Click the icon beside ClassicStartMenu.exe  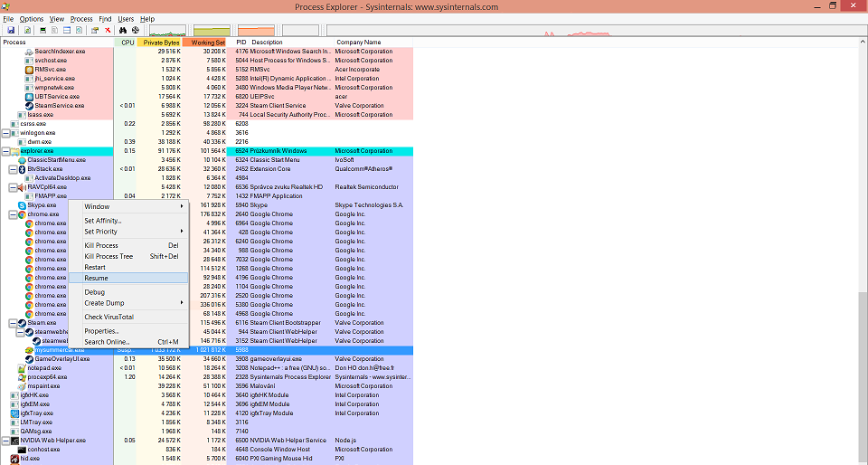22,160
